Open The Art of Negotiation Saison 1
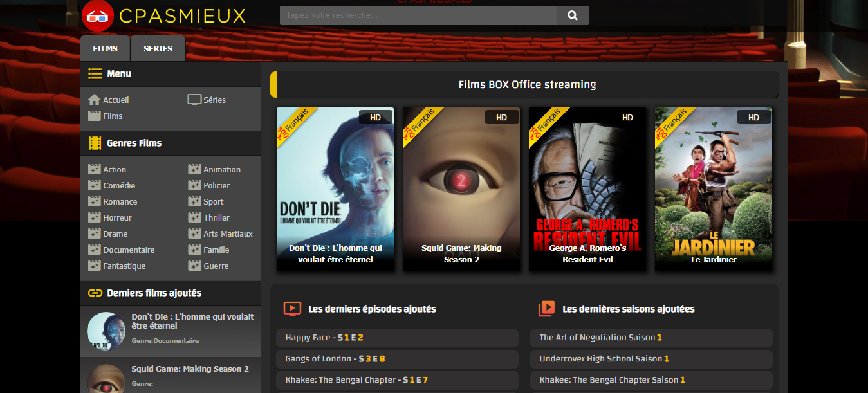868x393 pixels. tap(651, 338)
